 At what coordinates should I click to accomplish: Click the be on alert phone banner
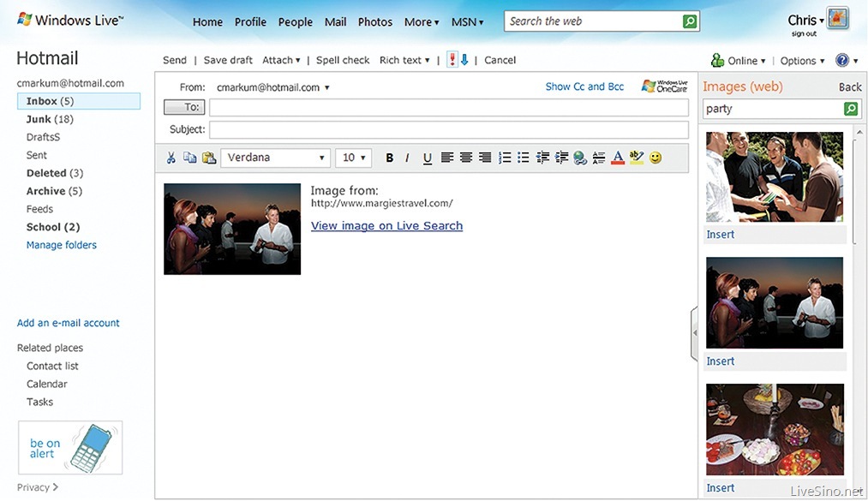pos(70,447)
